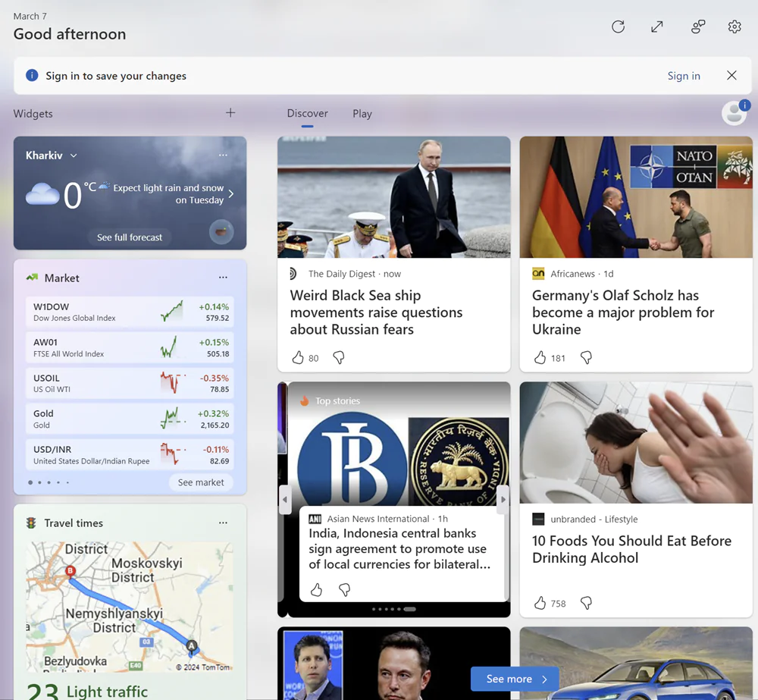Click the info icon in sign-in banner

pos(32,76)
